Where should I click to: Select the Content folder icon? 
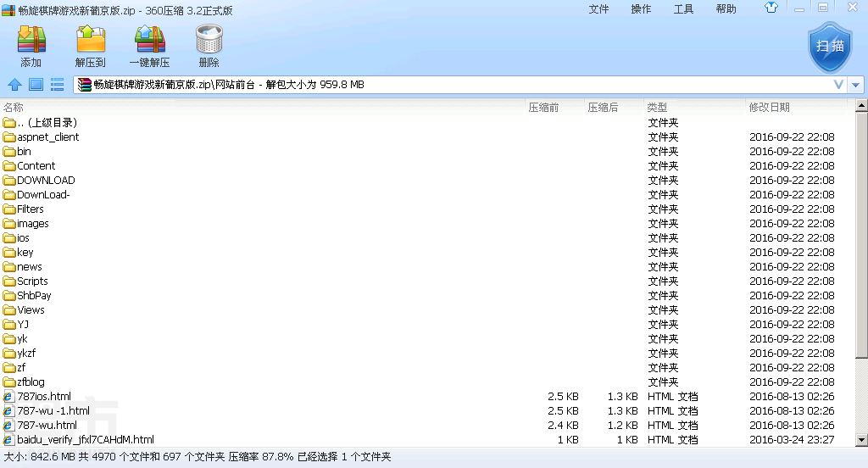pos(8,165)
